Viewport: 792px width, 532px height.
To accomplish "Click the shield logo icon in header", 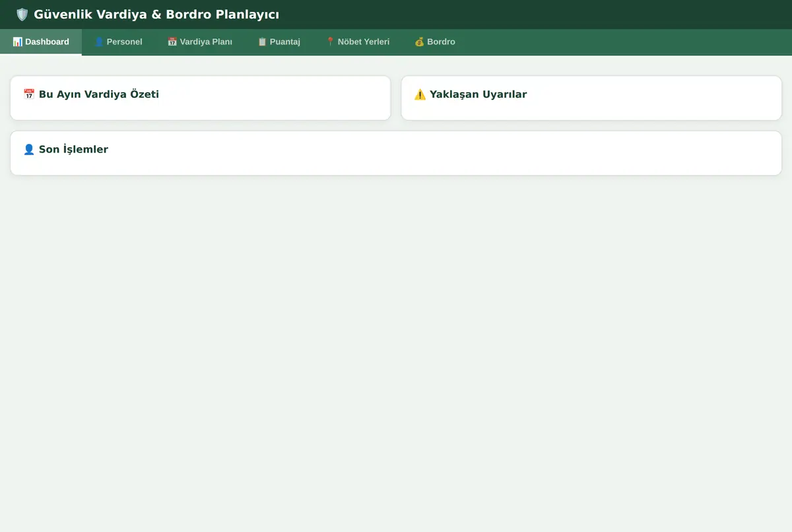I will point(22,15).
